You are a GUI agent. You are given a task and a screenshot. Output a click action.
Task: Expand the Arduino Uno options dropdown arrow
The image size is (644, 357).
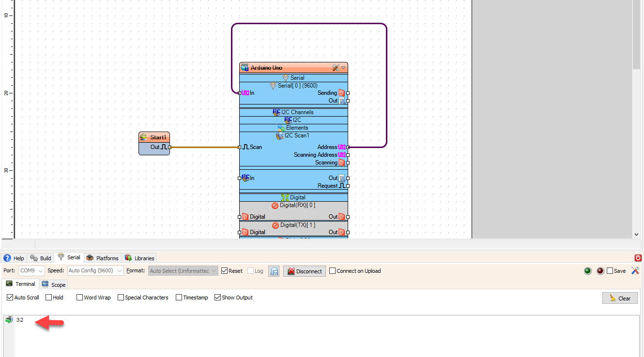coord(343,68)
